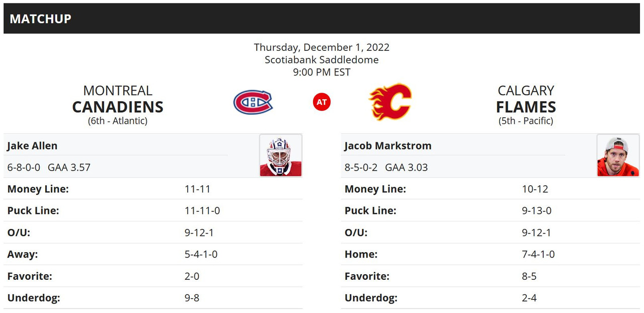Select Canadiens Underdog record 9-8
644x313 pixels.
pyautogui.click(x=192, y=298)
